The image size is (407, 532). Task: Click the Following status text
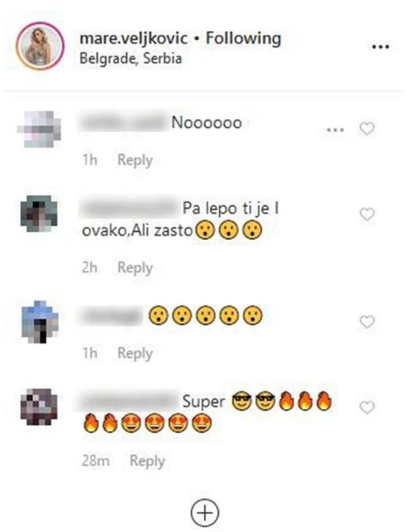(243, 39)
